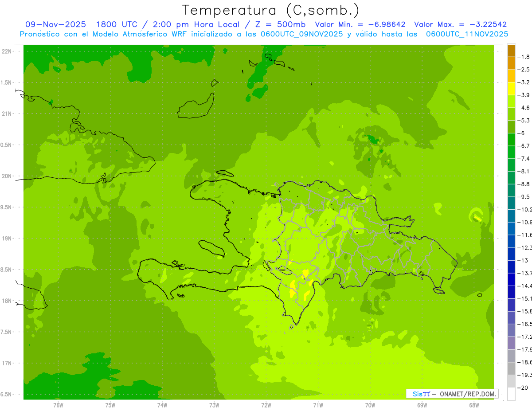Click the '73W' longitude label

(214, 405)
